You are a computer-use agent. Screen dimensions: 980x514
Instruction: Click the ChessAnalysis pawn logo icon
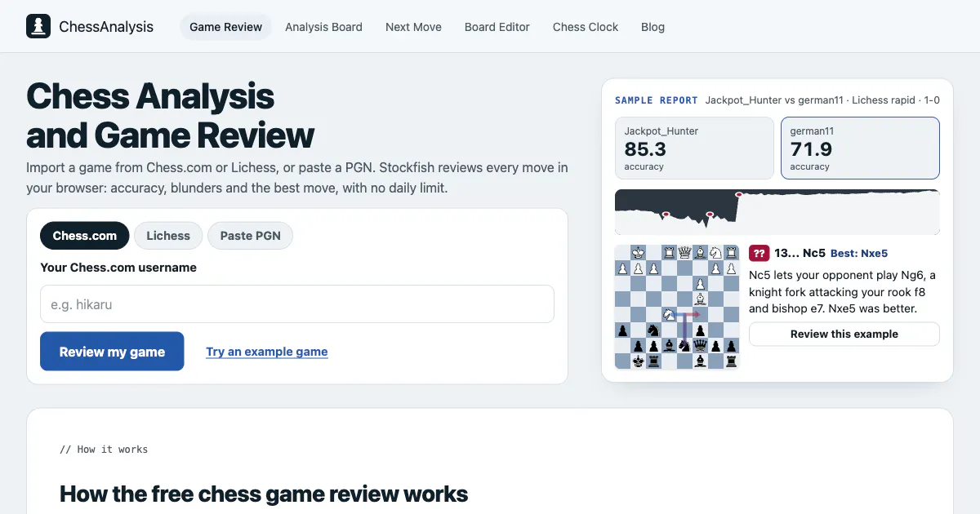38,27
